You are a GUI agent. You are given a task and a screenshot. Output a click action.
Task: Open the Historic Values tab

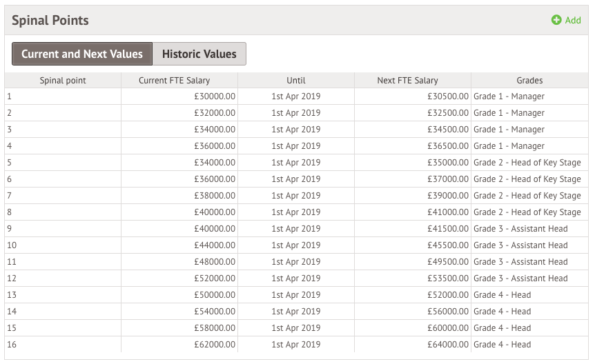[x=199, y=54]
